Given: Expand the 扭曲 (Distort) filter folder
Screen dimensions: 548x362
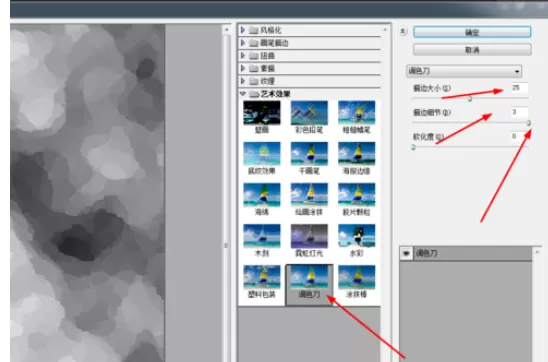Looking at the screenshot, I should pyautogui.click(x=243, y=56).
